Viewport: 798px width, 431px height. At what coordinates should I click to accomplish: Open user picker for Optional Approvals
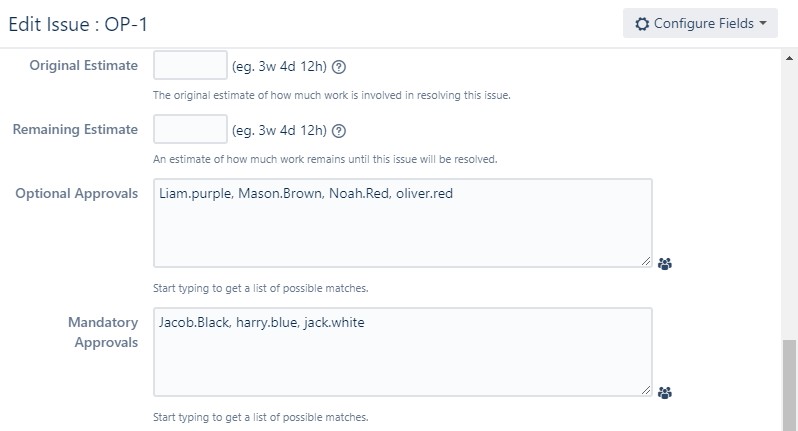(665, 264)
